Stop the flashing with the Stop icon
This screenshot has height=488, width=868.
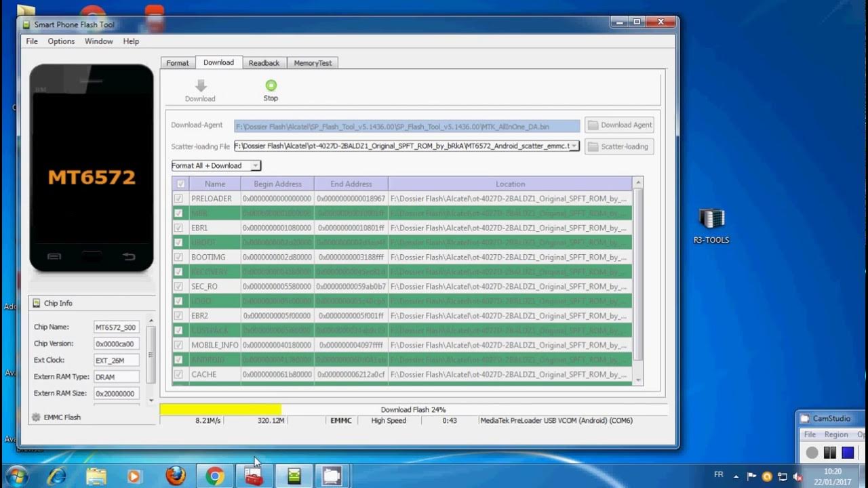(271, 85)
